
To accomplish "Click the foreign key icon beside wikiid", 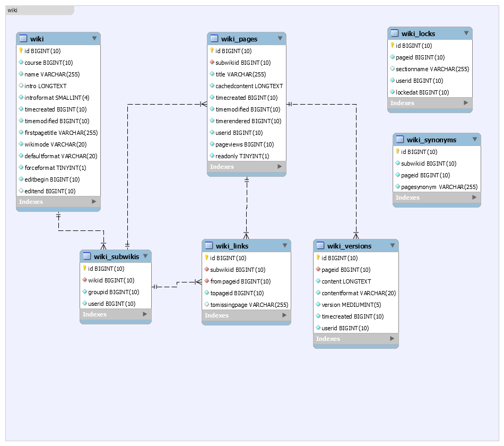I will tap(85, 280).
